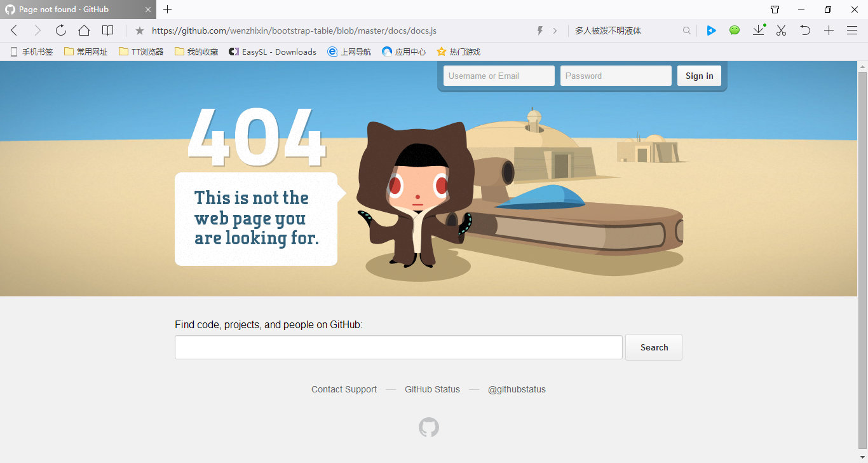Focus the GitHub search text field
Screen dimensions: 868x463
coord(398,347)
